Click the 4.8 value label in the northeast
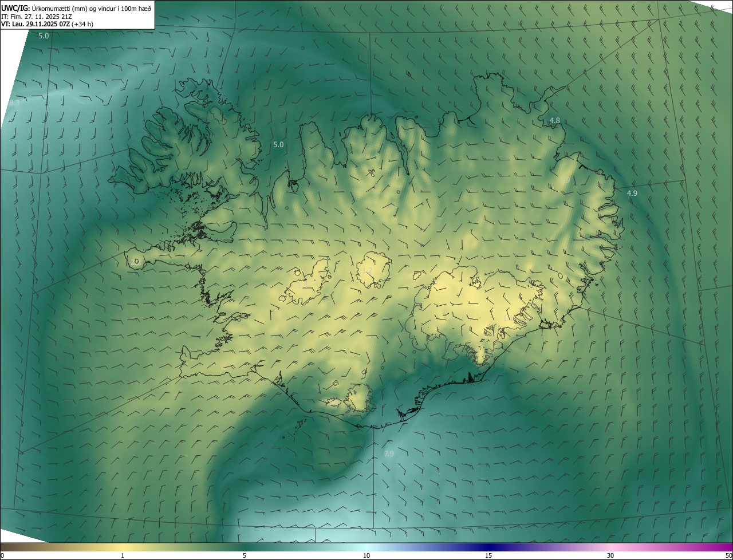 [554, 120]
